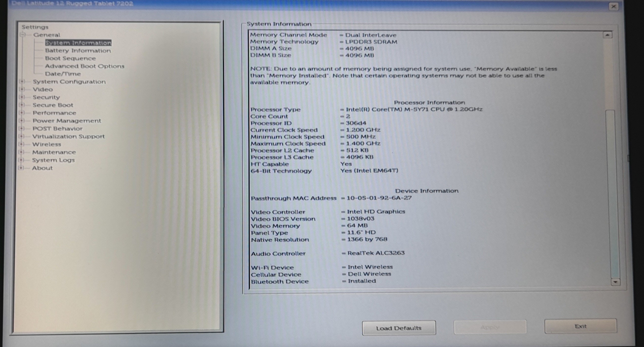644x347 pixels.
Task: Expand the Power Management node
Action: tap(22, 121)
